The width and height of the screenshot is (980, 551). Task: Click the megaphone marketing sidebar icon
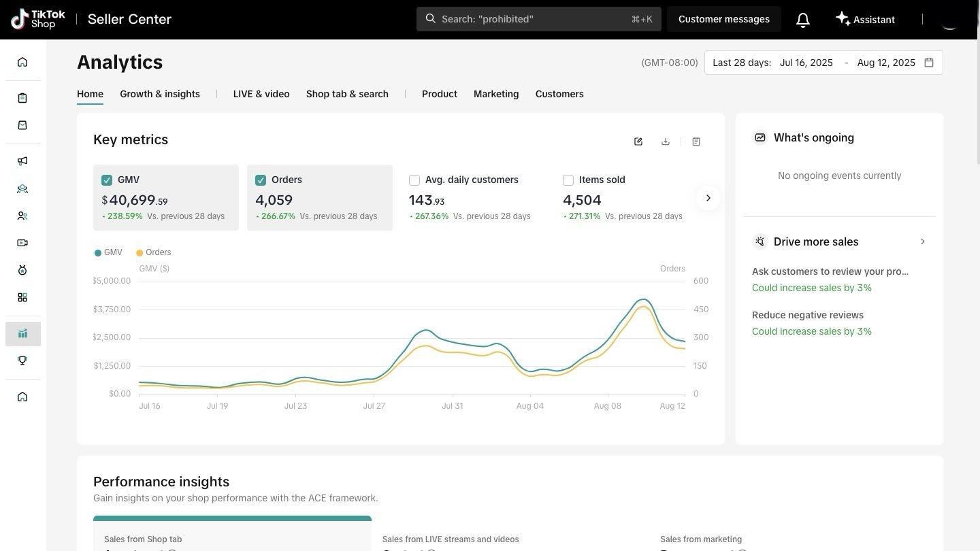click(22, 161)
